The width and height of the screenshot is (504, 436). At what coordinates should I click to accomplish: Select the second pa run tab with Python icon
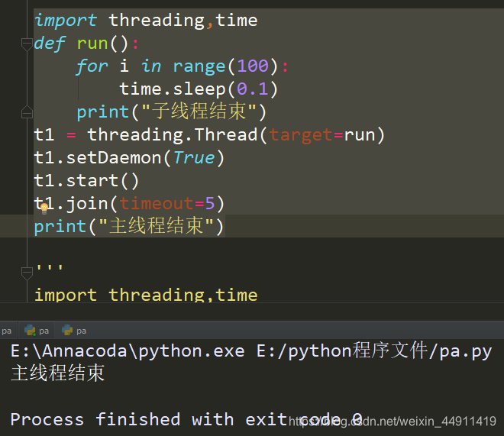coord(37,331)
